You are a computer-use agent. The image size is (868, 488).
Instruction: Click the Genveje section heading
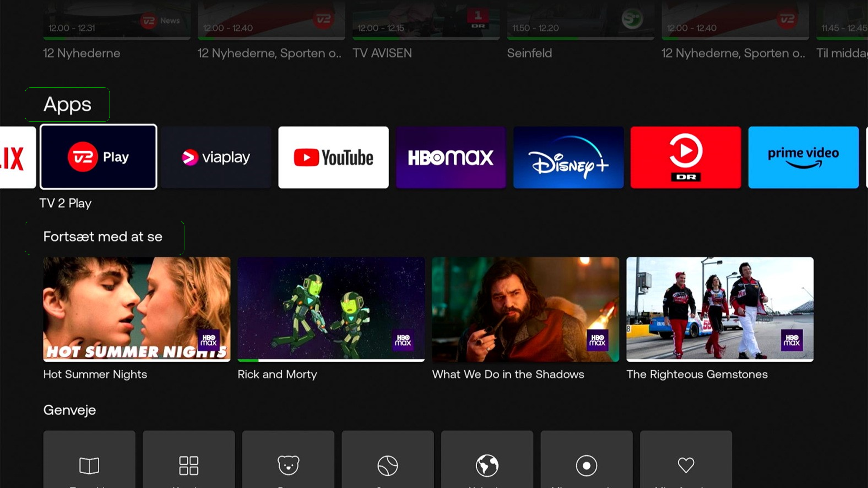(x=70, y=410)
